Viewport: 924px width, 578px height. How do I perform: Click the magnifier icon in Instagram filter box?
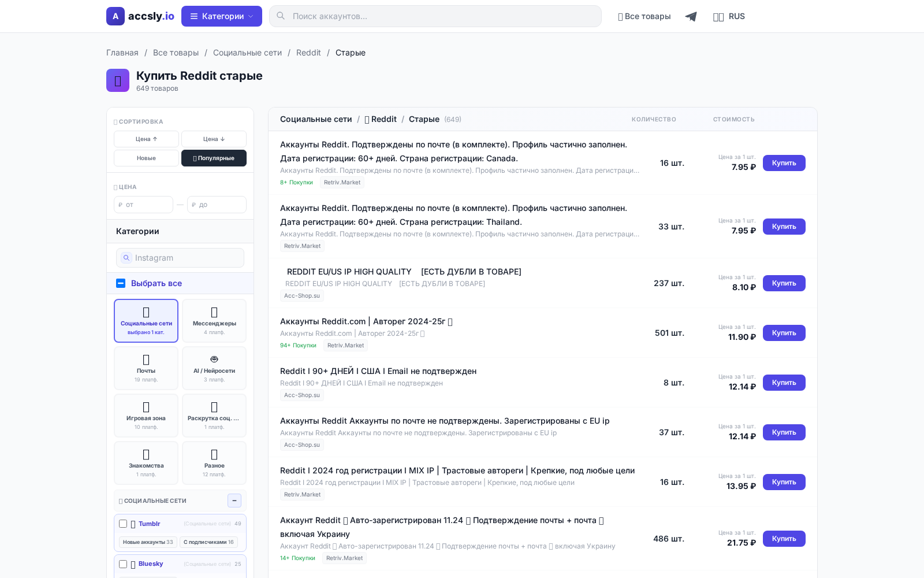click(x=126, y=258)
